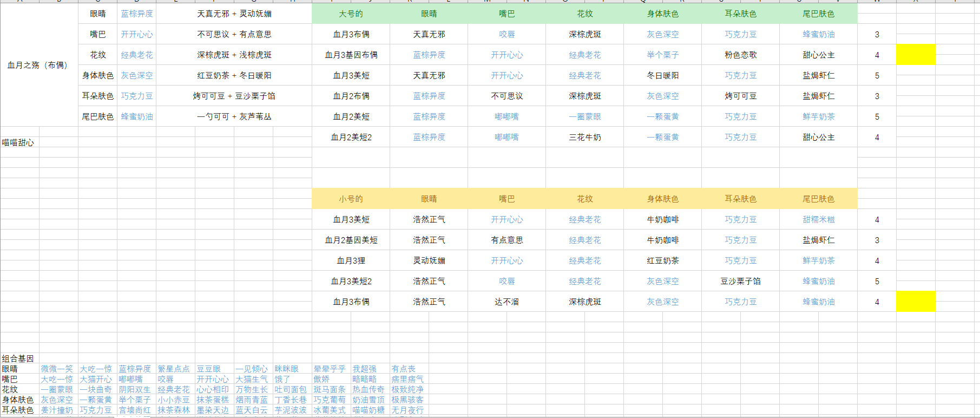Select the cell 一勺可可 + 灰芦苇丛
The height and width of the screenshot is (418, 980).
[x=234, y=116]
